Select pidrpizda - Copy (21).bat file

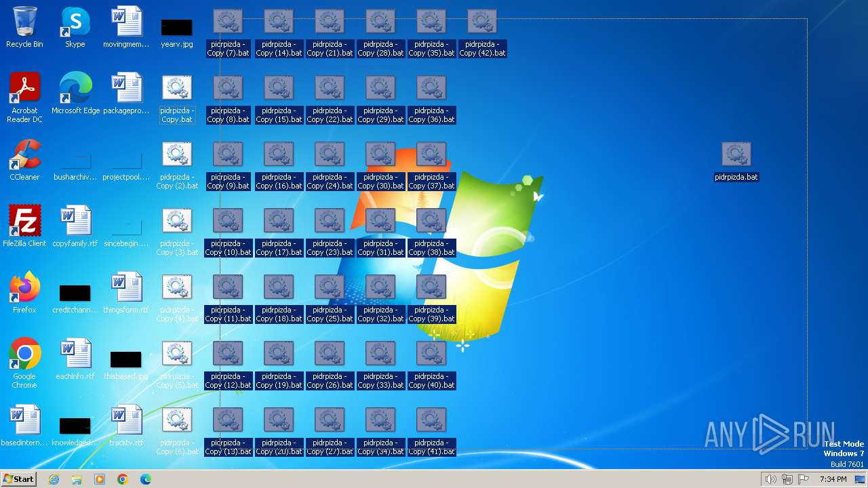point(330,32)
